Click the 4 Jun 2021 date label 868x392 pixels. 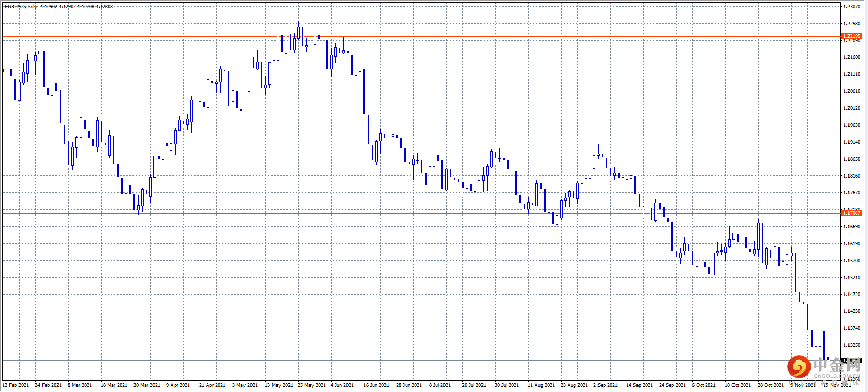click(342, 385)
